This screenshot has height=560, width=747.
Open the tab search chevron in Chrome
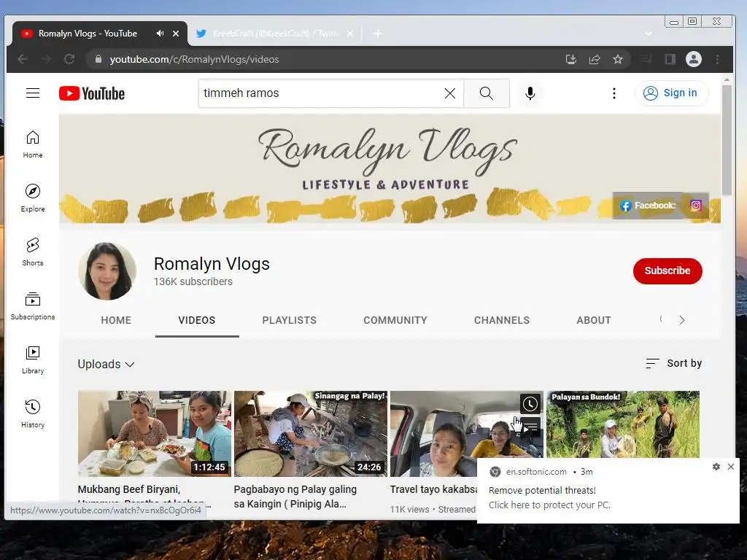(x=649, y=34)
